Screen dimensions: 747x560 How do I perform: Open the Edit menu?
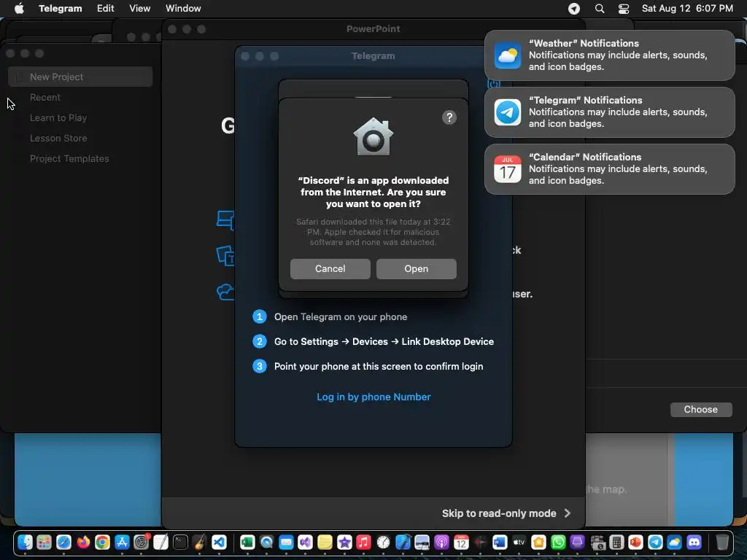pyautogui.click(x=105, y=8)
